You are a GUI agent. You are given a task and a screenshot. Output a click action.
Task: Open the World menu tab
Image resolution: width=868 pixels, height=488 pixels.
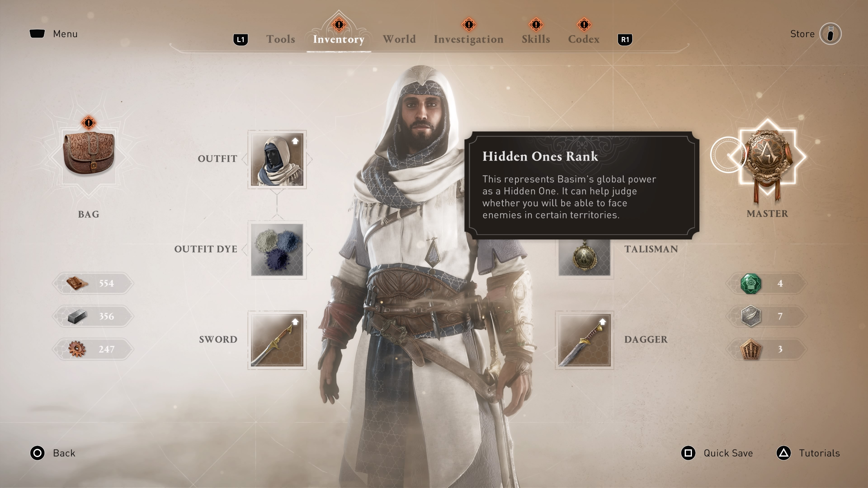pos(399,39)
